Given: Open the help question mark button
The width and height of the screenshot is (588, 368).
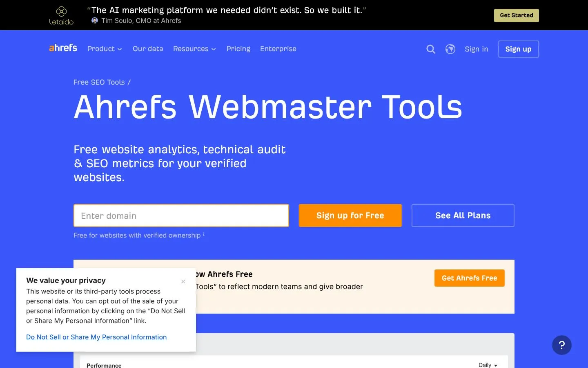Looking at the screenshot, I should (x=562, y=345).
